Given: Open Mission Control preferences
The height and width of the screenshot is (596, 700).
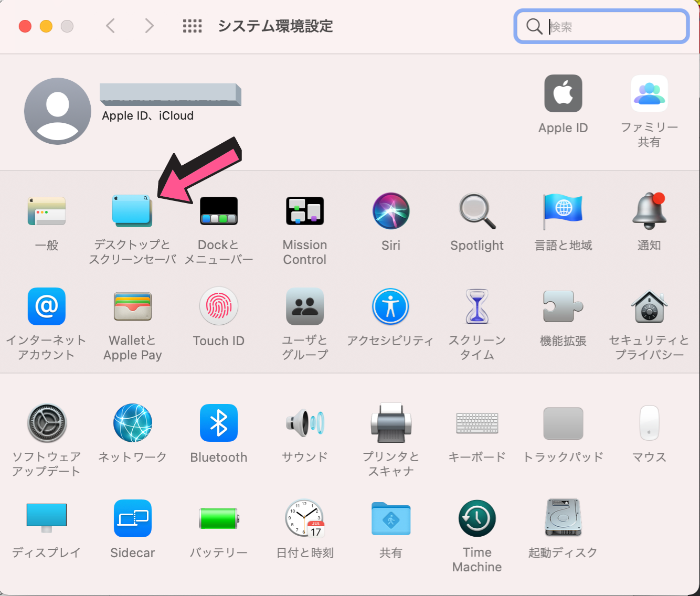Looking at the screenshot, I should point(305,211).
